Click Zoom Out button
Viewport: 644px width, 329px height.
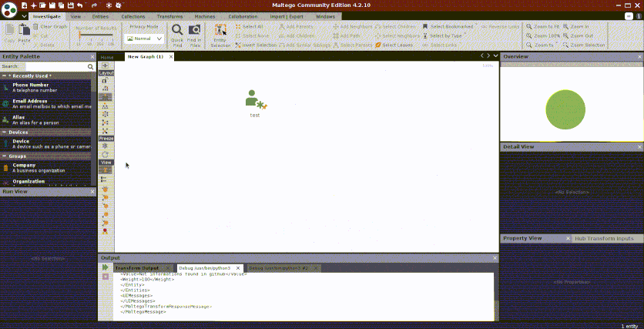coord(578,35)
